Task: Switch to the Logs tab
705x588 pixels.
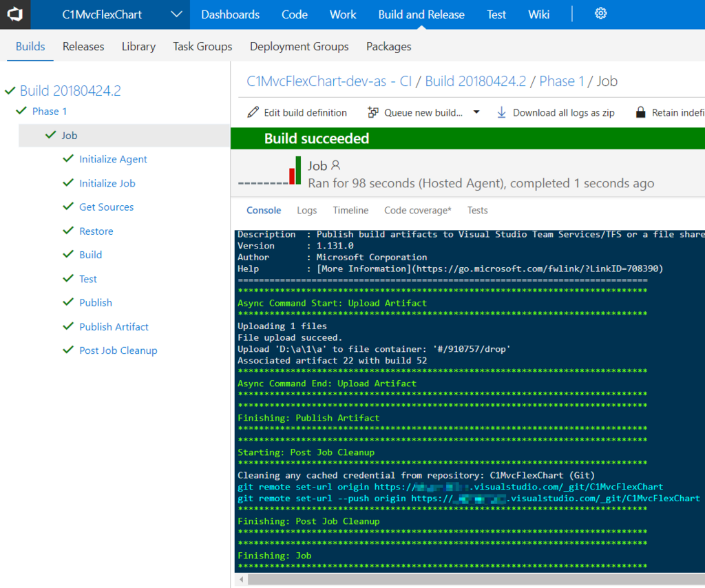Action: [306, 211]
